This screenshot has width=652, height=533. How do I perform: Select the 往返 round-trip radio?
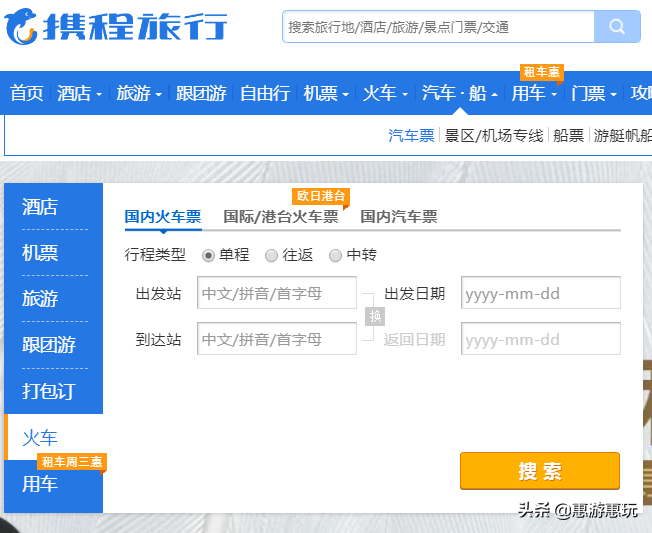point(272,255)
